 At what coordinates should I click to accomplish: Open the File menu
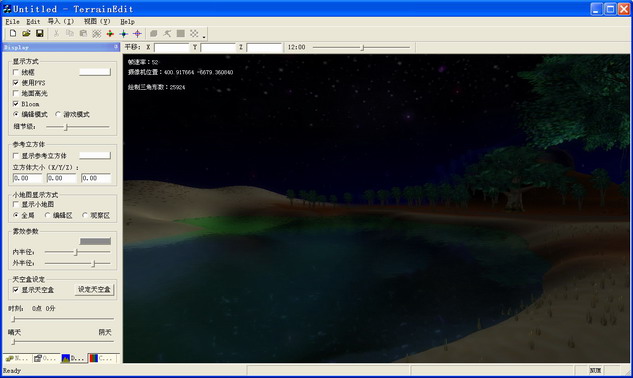(13, 22)
